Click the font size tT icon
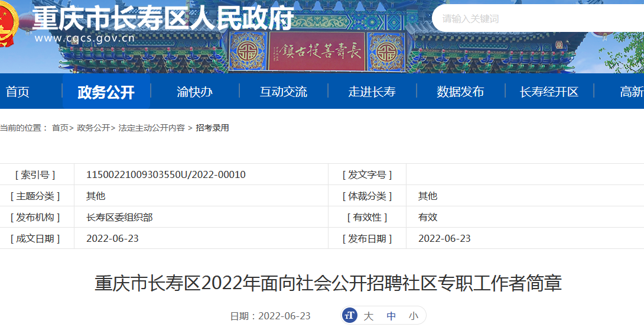The image size is (644, 327). (x=350, y=316)
